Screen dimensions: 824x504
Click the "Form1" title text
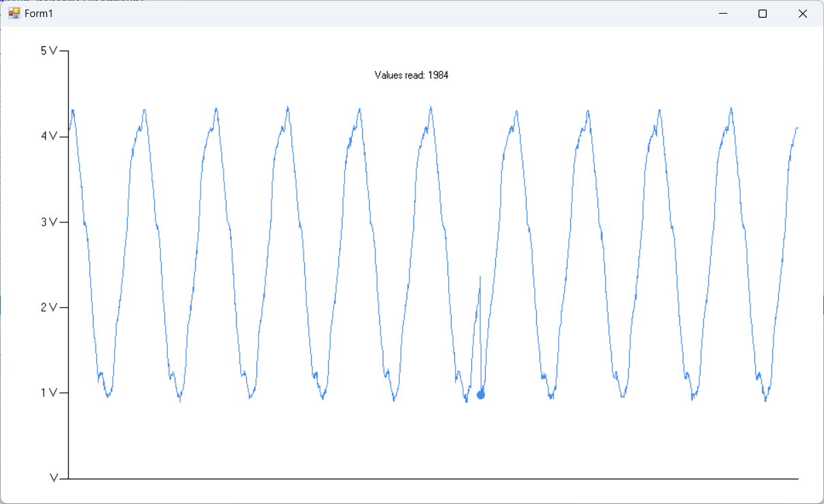pos(39,14)
